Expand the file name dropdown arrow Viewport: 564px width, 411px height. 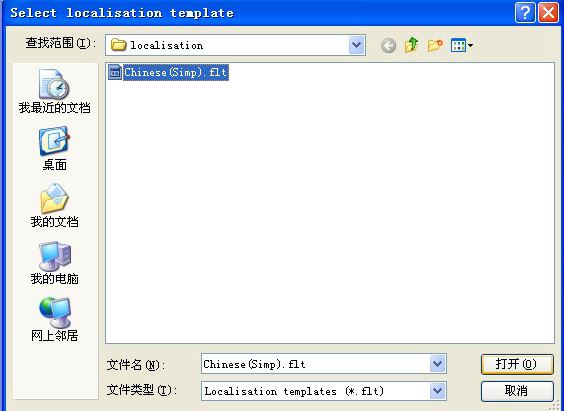pyautogui.click(x=438, y=364)
